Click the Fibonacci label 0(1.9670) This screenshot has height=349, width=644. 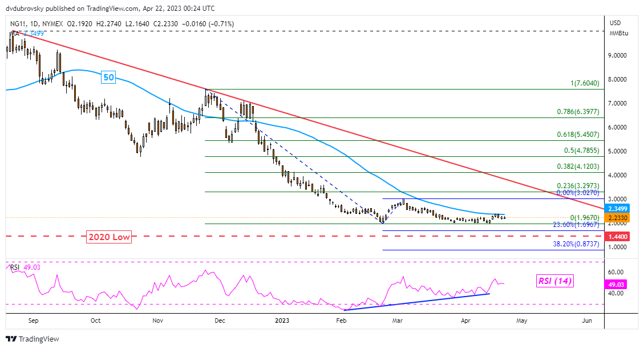585,218
